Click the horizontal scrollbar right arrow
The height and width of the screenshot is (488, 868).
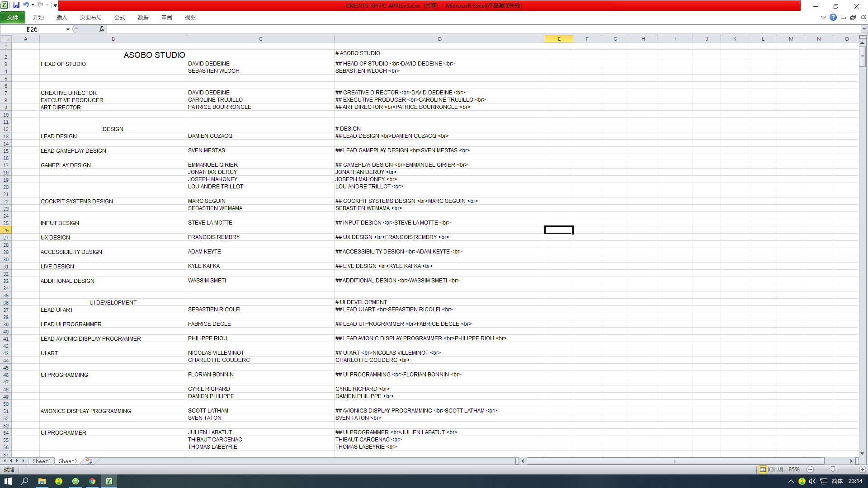pyautogui.click(x=851, y=461)
